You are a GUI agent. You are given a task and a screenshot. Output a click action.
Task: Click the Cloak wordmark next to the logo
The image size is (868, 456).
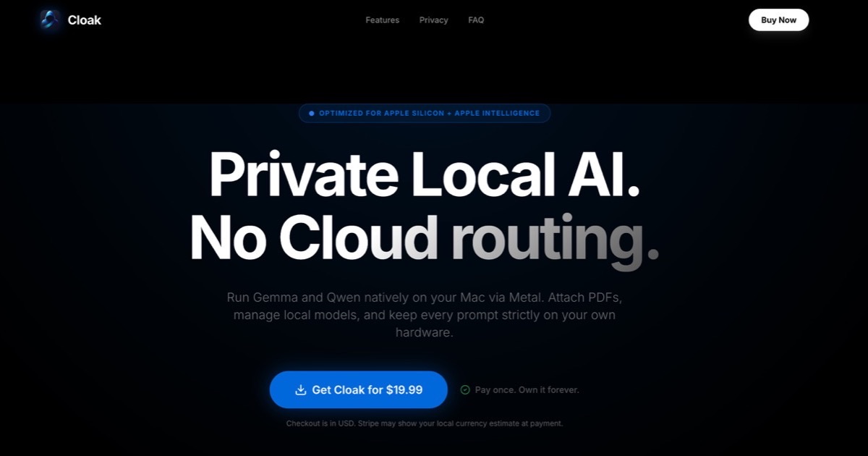pos(84,20)
